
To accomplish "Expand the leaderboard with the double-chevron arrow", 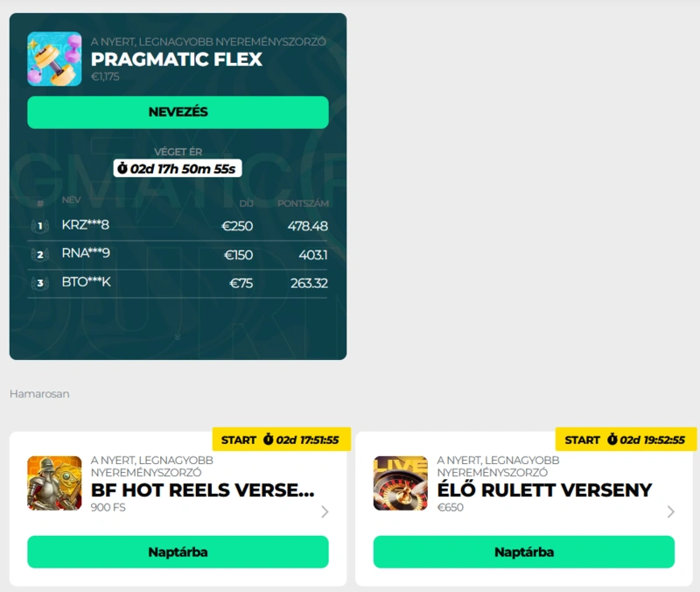I will click(x=178, y=336).
